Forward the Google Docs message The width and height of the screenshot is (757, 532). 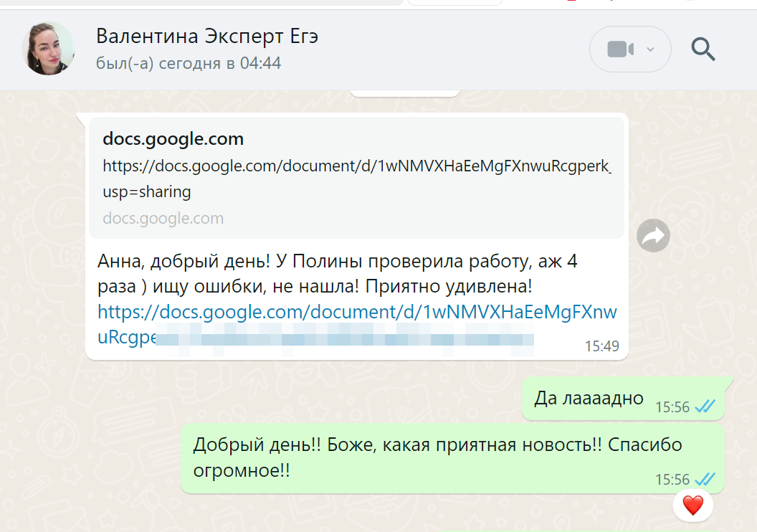[653, 236]
